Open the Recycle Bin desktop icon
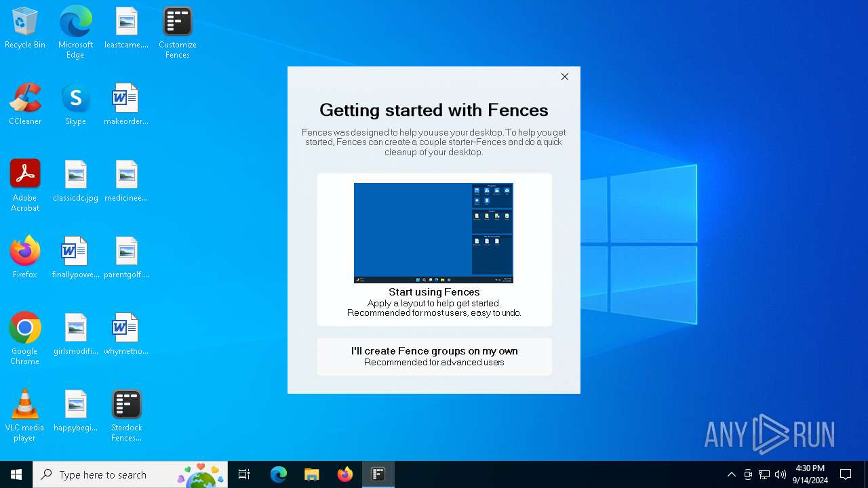The height and width of the screenshot is (488, 868). point(25,28)
